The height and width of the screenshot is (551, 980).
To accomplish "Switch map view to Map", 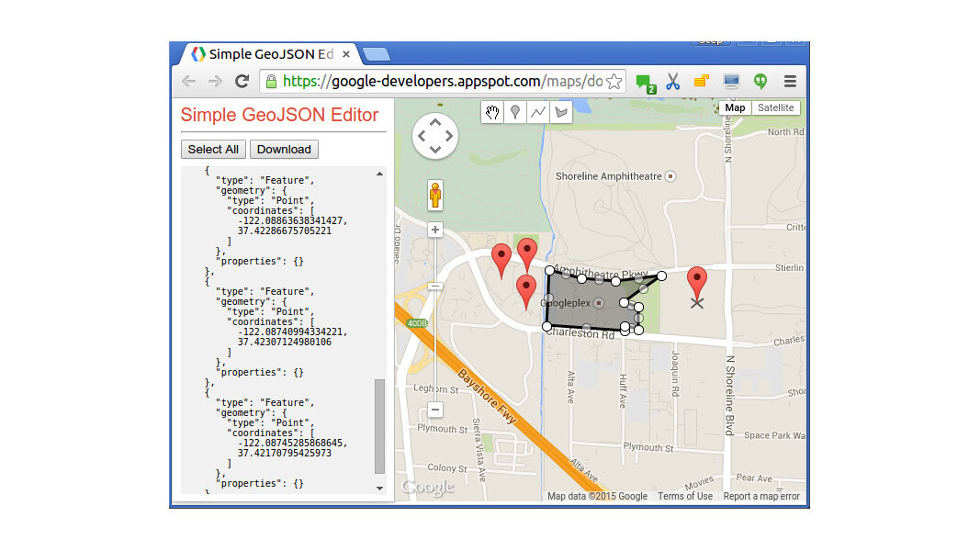I will [x=735, y=108].
